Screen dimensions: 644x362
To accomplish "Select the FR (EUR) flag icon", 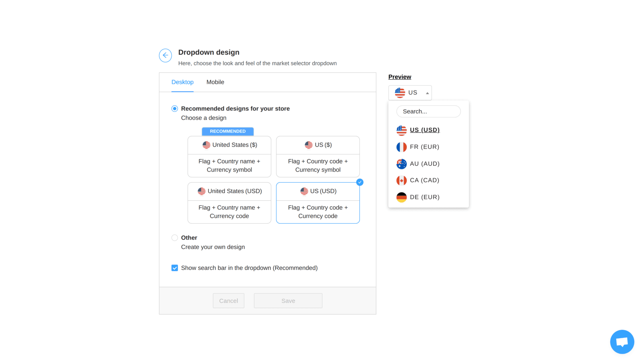I will [401, 147].
